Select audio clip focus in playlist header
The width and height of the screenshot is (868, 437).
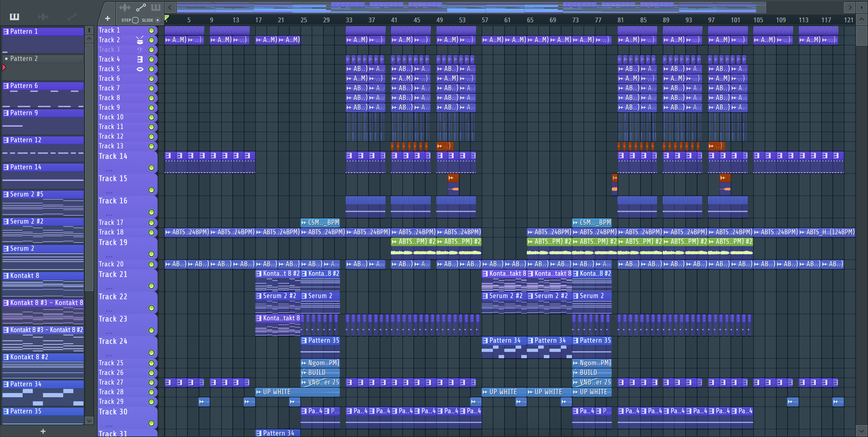(125, 8)
